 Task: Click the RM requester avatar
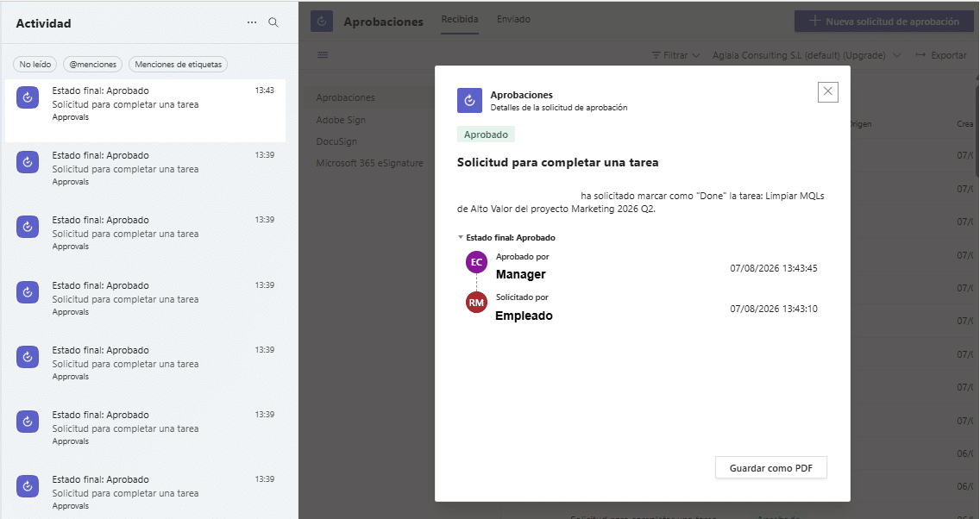pyautogui.click(x=476, y=303)
